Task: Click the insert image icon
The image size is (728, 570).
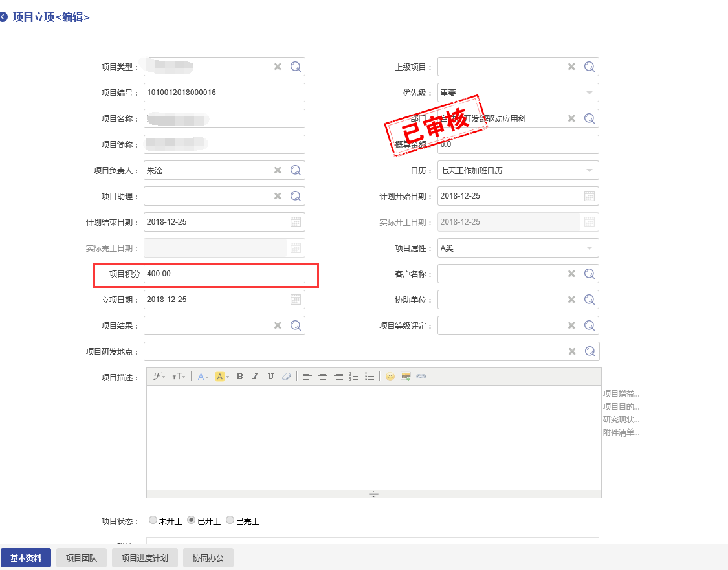Action: [x=406, y=377]
